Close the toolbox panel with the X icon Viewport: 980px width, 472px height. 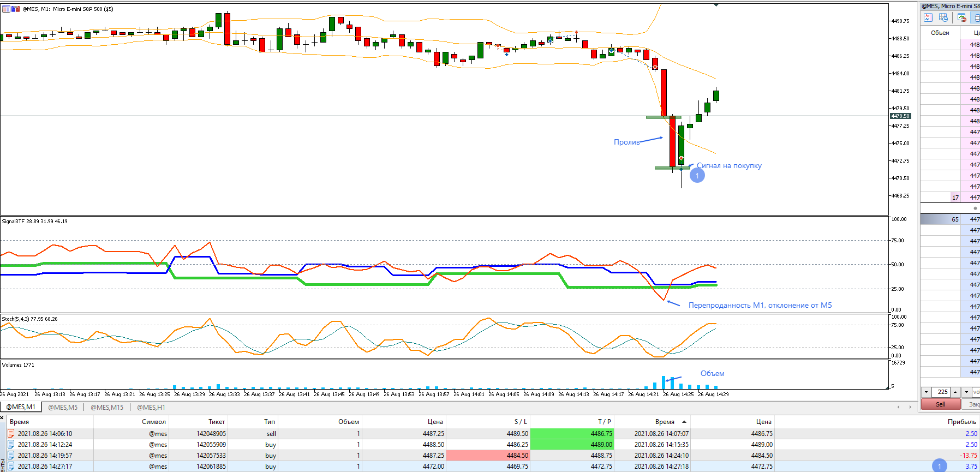(x=2, y=417)
